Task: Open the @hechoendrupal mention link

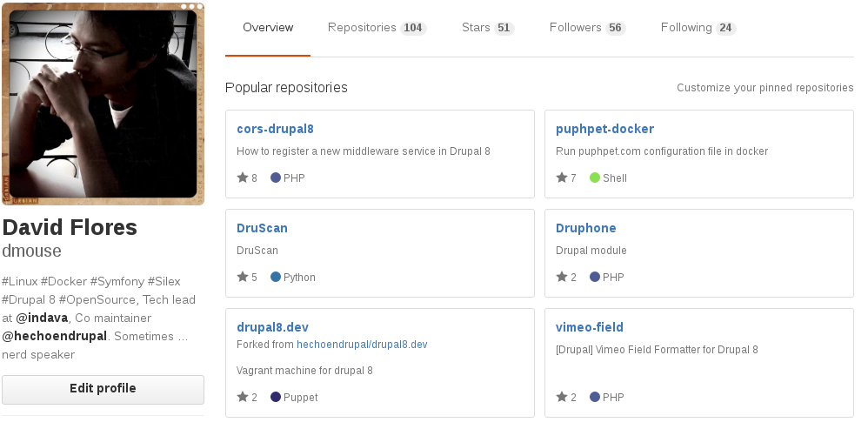Action: tap(54, 337)
